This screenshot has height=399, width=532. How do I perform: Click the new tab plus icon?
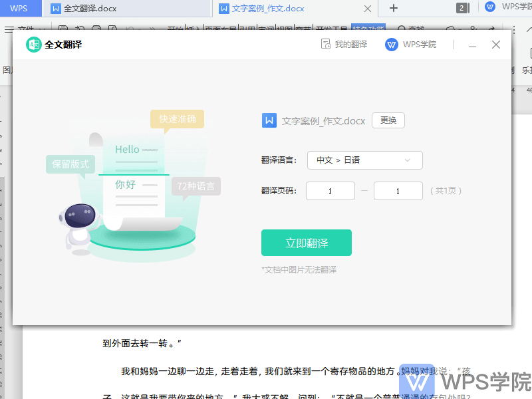(393, 8)
